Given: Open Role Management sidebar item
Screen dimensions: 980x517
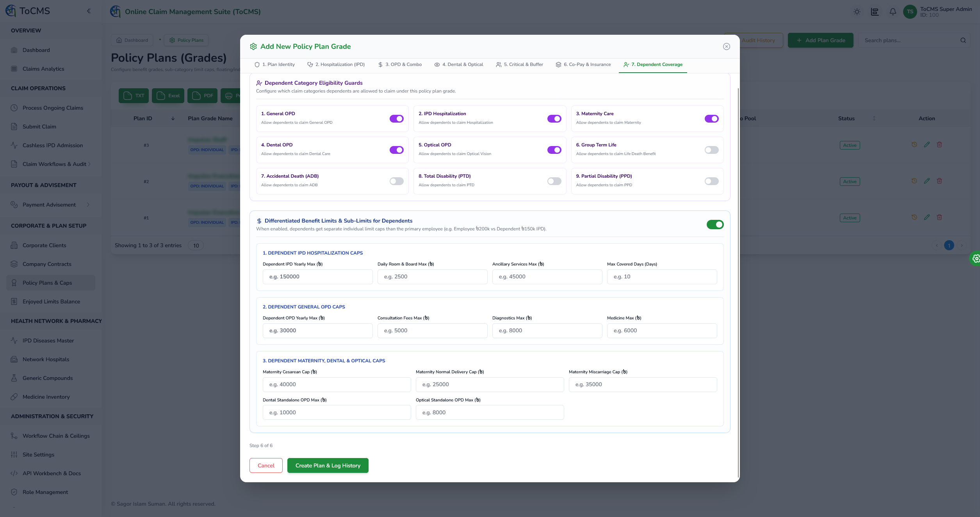Looking at the screenshot, I should [x=51, y=492].
